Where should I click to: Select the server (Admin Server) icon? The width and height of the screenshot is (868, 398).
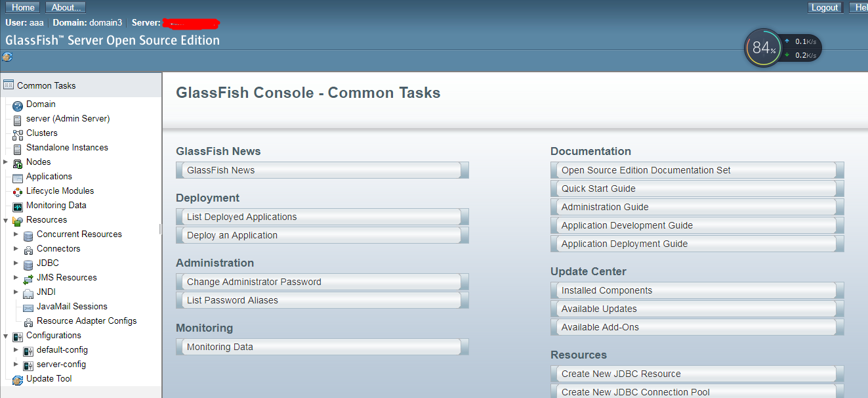(x=16, y=118)
